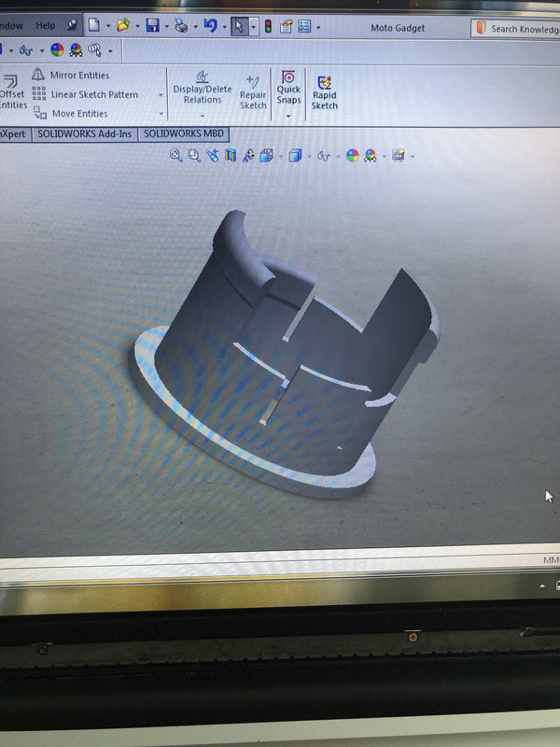The image size is (560, 747).
Task: Click the View Settings icon in second toolbar row
Action: 95,50
